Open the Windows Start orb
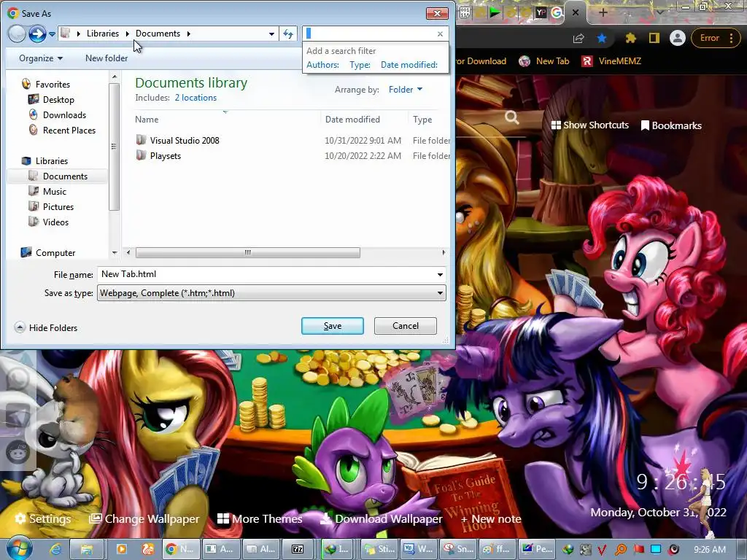The image size is (747, 560). 20,548
